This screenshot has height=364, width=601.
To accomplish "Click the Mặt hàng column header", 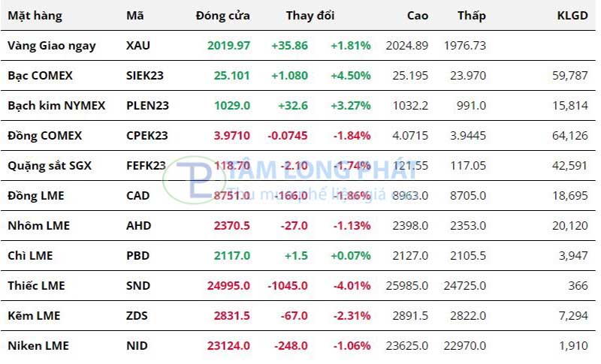I will pos(35,16).
